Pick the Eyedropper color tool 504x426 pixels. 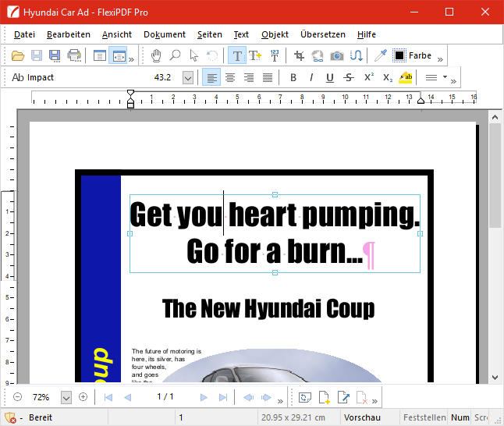[380, 55]
